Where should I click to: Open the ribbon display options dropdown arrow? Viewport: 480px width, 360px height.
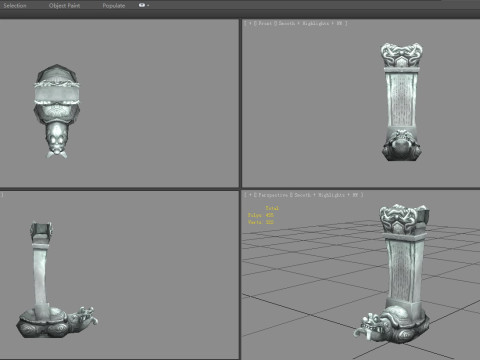coord(148,6)
